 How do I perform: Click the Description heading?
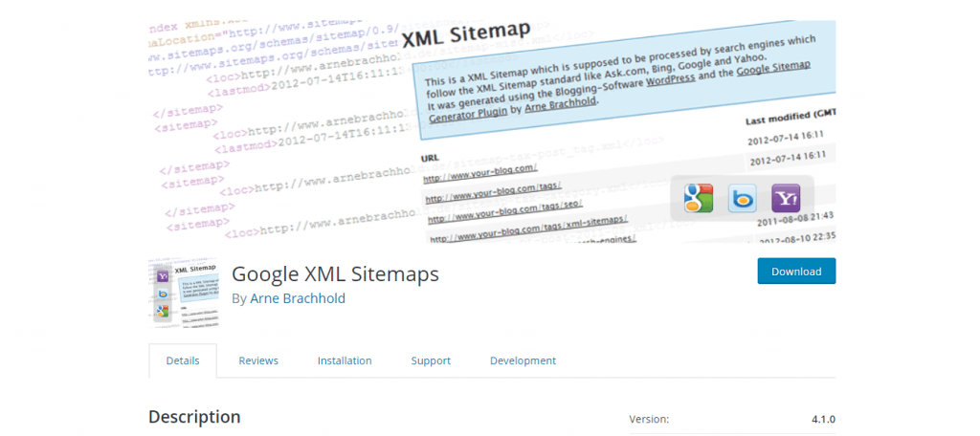click(x=194, y=417)
